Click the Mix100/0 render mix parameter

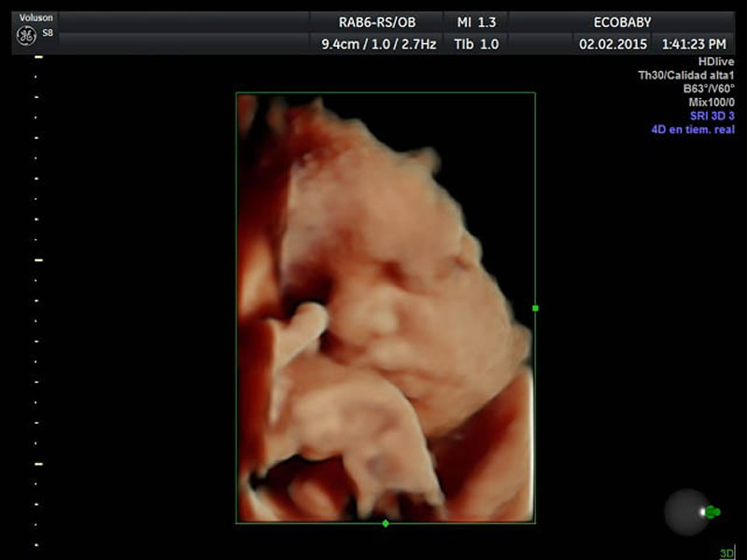click(x=711, y=102)
